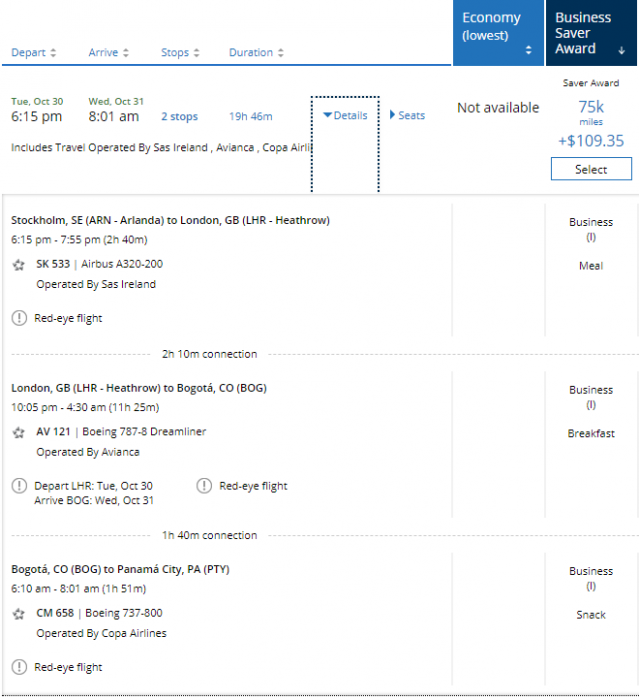The width and height of the screenshot is (639, 700).
Task: Click Star Alliance icon beside CM 658
Action: (x=18, y=614)
